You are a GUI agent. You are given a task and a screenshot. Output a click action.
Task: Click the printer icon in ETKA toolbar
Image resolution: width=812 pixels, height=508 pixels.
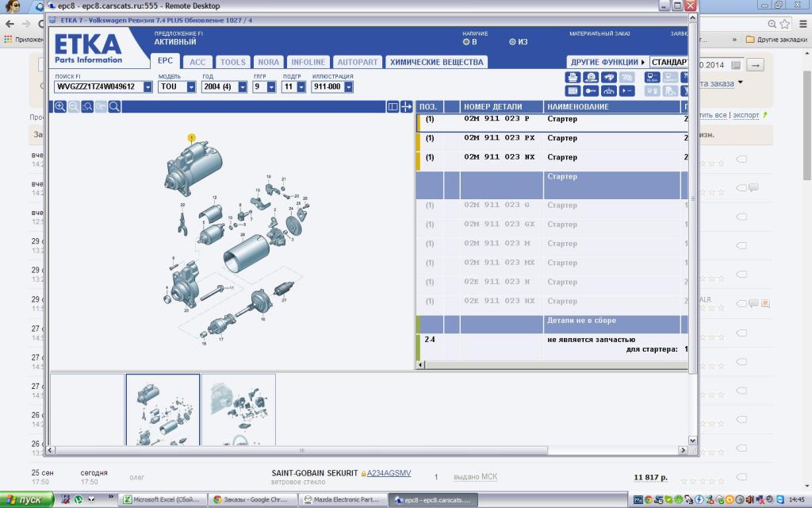pos(573,77)
